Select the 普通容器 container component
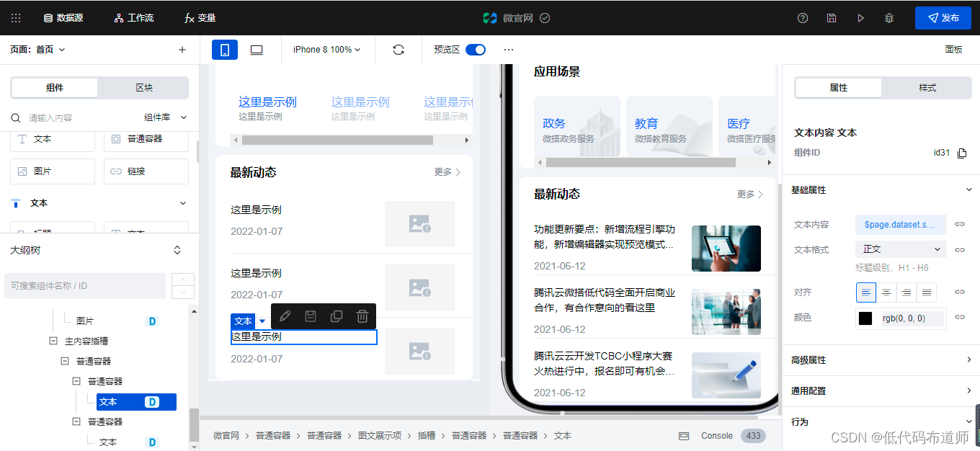 (146, 138)
